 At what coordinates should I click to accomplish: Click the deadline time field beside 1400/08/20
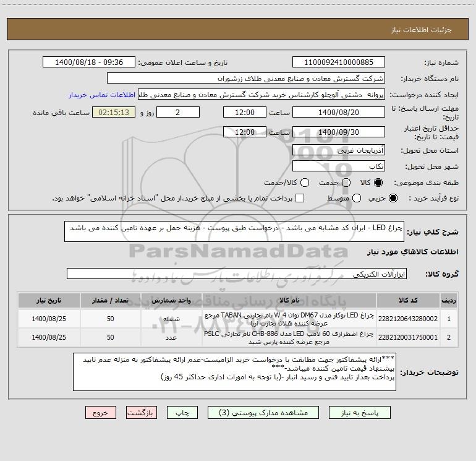pyautogui.click(x=245, y=112)
